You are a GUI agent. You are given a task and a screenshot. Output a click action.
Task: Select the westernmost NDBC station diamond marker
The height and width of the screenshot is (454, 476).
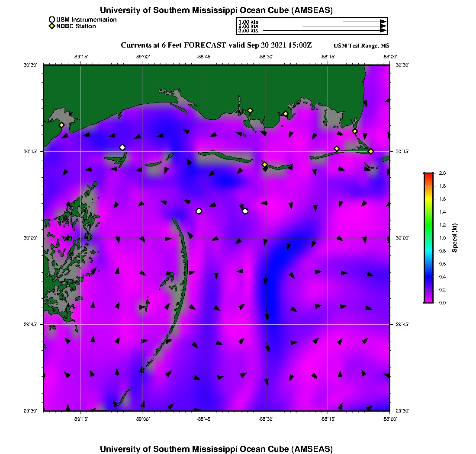pos(62,125)
